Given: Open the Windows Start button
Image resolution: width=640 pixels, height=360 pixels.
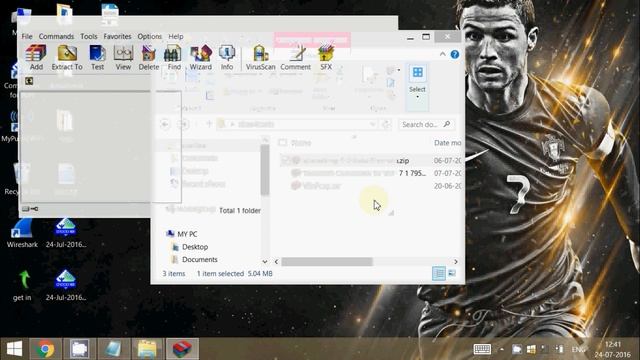Looking at the screenshot, I should (14, 349).
